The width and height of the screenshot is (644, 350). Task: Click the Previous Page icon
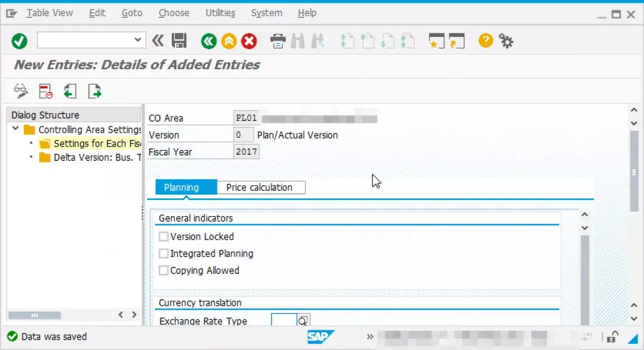coord(368,41)
